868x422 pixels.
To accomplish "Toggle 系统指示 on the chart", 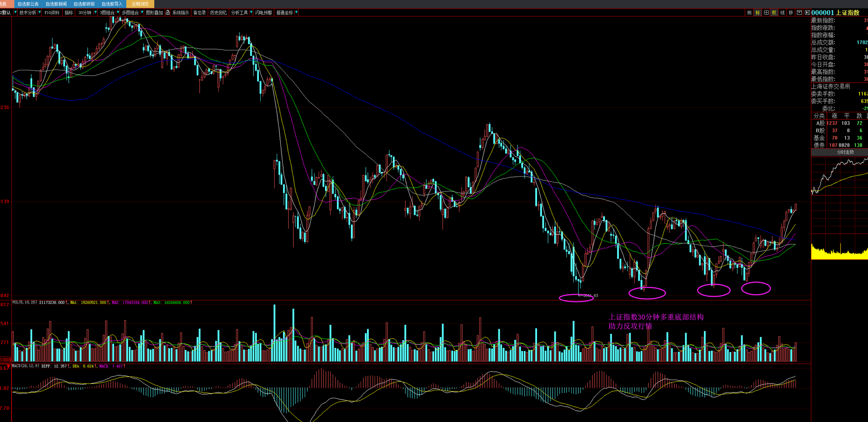I will (181, 13).
